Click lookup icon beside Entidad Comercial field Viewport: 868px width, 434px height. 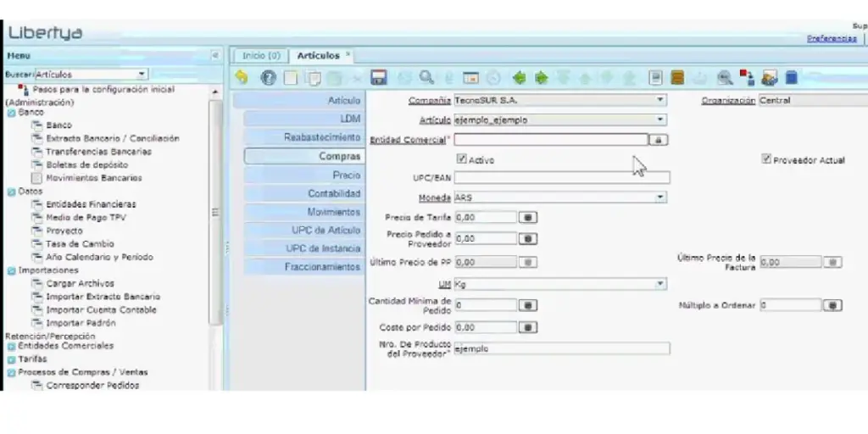pyautogui.click(x=659, y=139)
